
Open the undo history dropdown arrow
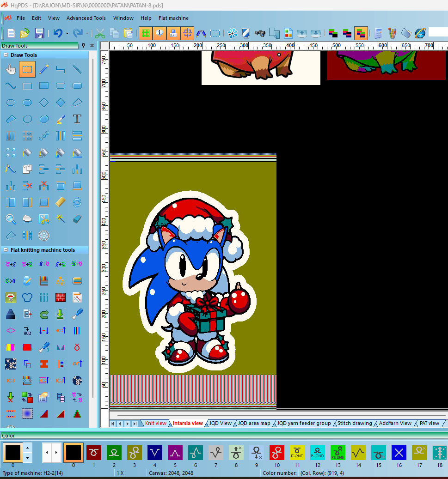coord(67,33)
